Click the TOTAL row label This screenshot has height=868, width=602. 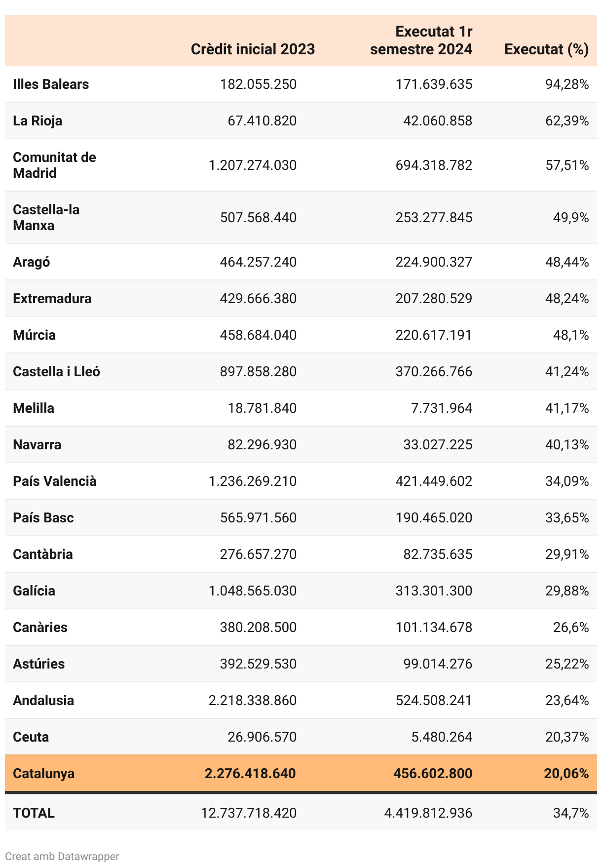(34, 813)
